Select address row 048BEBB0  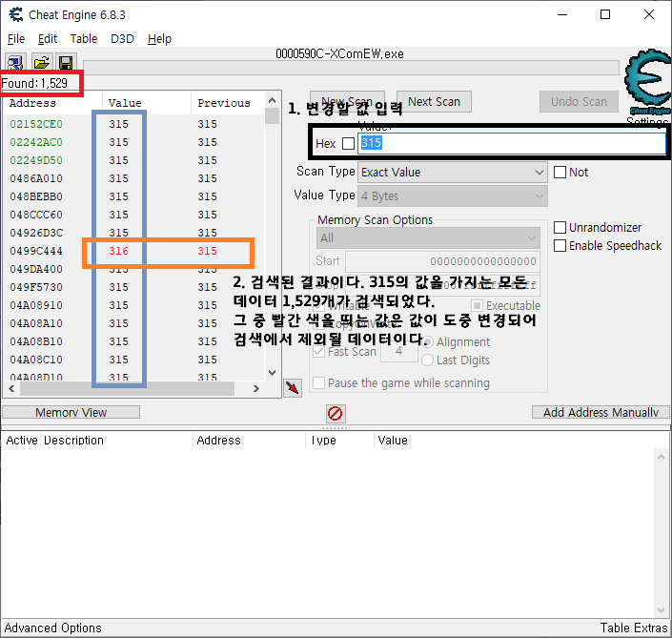[x=134, y=196]
